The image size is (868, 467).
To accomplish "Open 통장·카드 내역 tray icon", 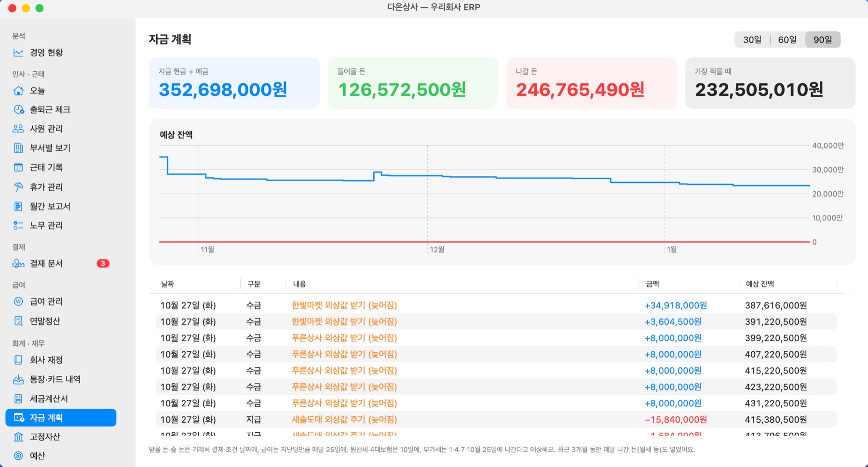I will [x=18, y=379].
